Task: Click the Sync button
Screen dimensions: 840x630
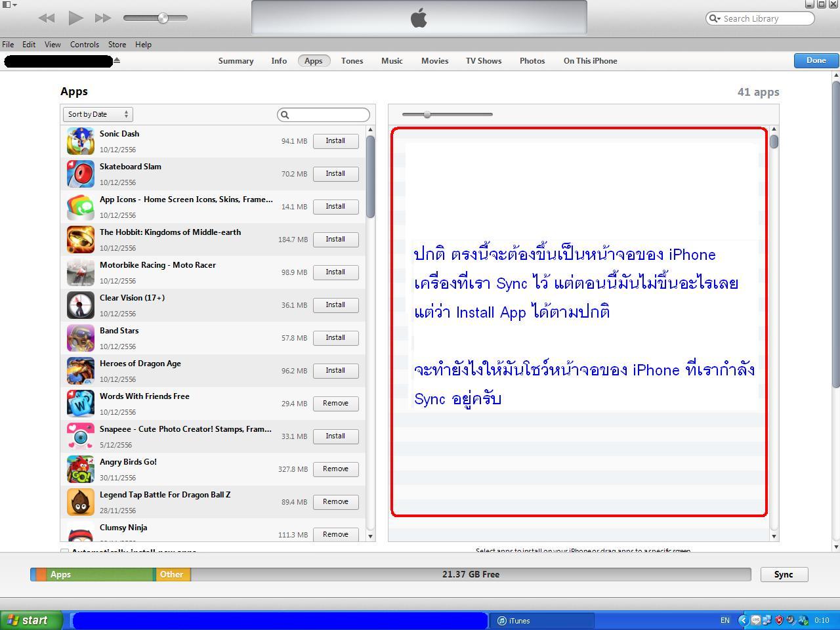Action: tap(784, 574)
